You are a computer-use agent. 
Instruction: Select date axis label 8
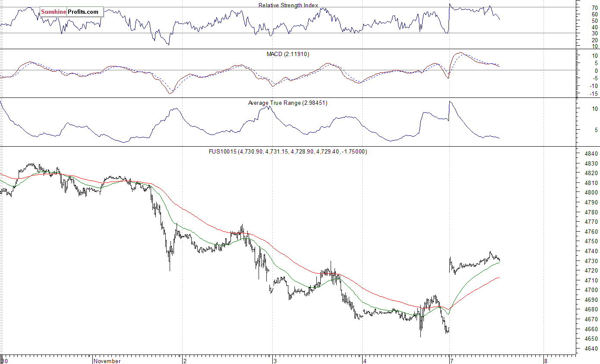pos(546,361)
